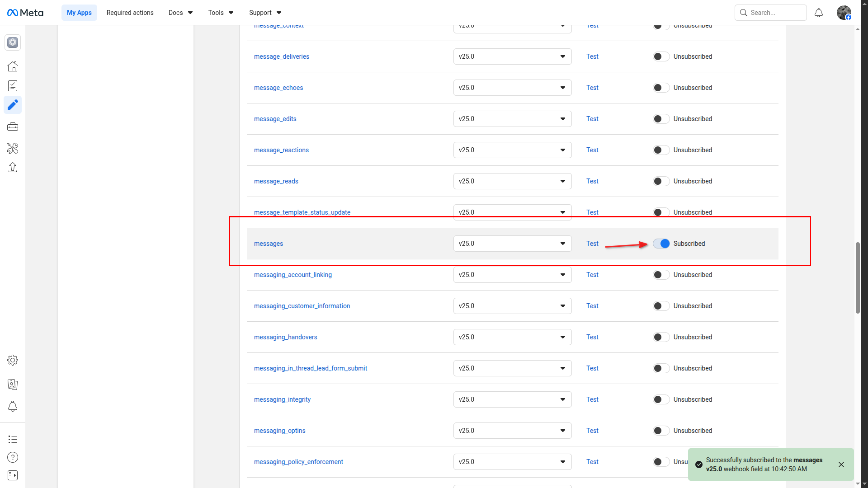Open the settings gear icon in sidebar
This screenshot has width=868, height=488.
(13, 360)
